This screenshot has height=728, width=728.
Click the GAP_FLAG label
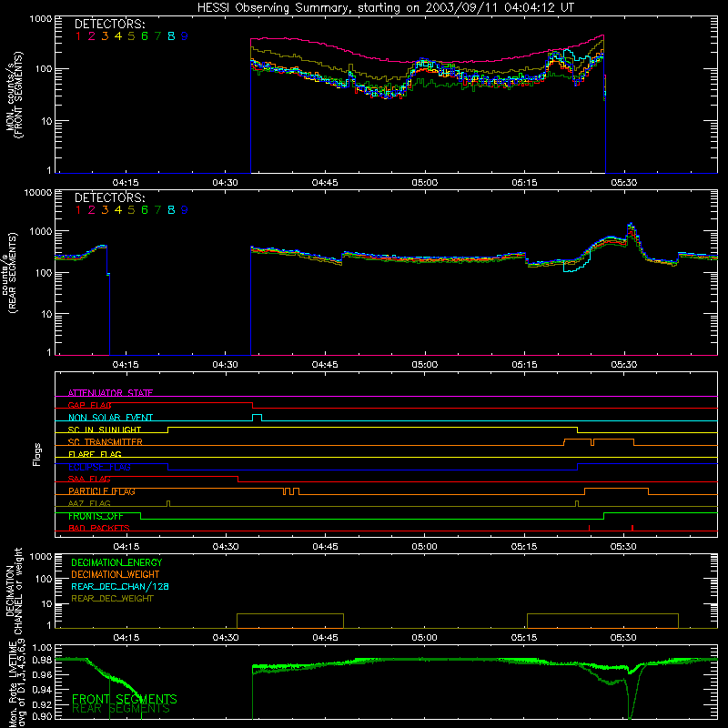tap(89, 405)
